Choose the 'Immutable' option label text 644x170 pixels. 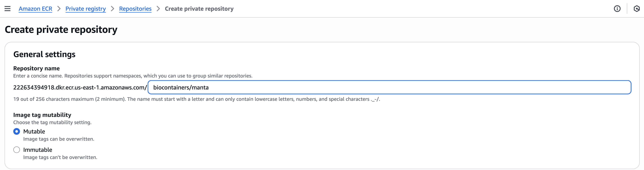pyautogui.click(x=38, y=150)
